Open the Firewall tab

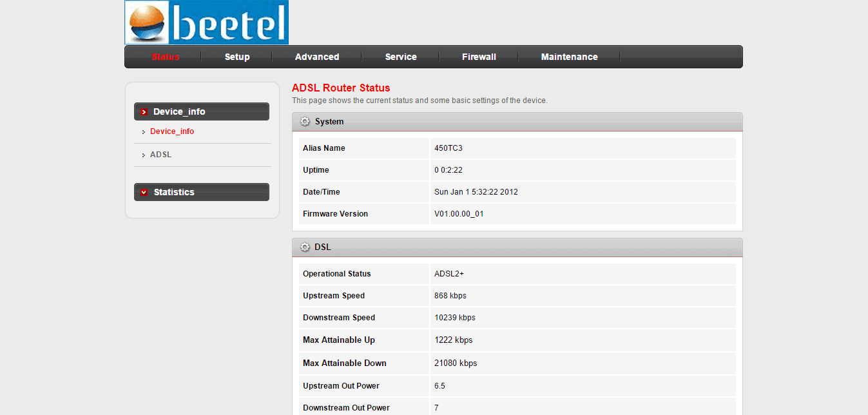click(x=478, y=57)
